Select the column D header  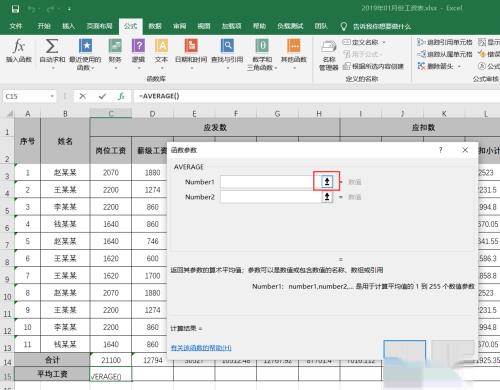click(152, 114)
